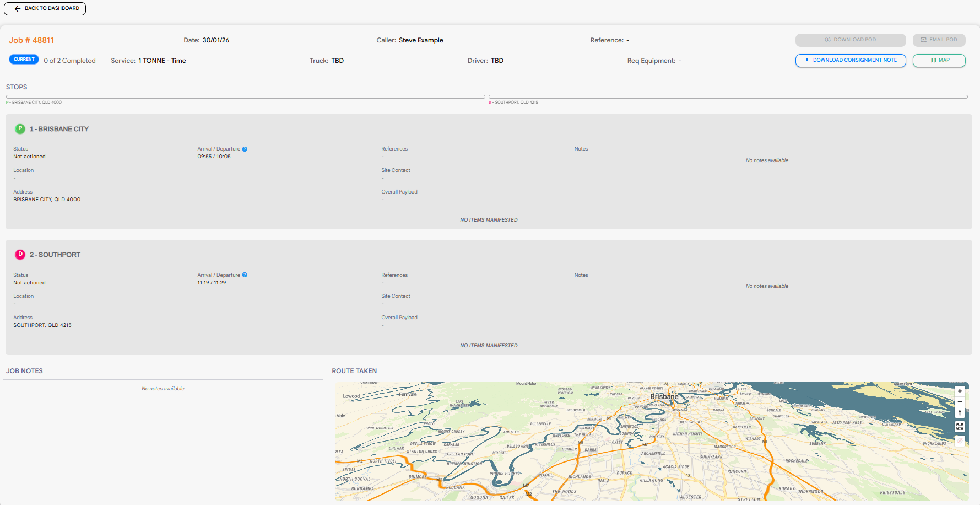Click the 0 of 2 Completed text
Screen dimensions: 980x505
69,61
